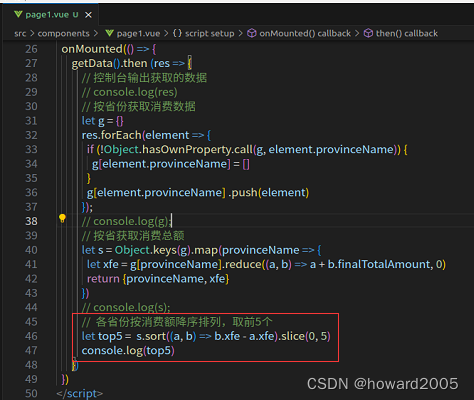This screenshot has height=400, width=474.
Task: Click .push(element) on line 36
Action: pyautogui.click(x=269, y=192)
